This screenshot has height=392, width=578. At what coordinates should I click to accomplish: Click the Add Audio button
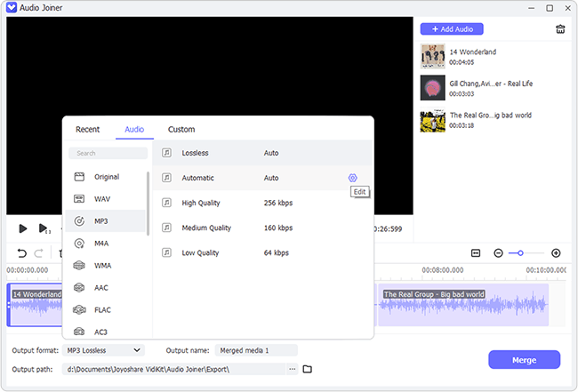pyautogui.click(x=452, y=29)
